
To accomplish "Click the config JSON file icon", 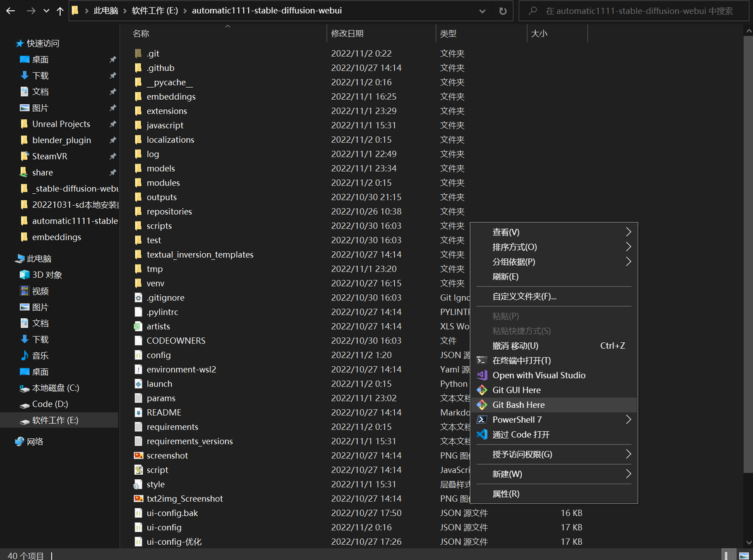I will [x=138, y=355].
